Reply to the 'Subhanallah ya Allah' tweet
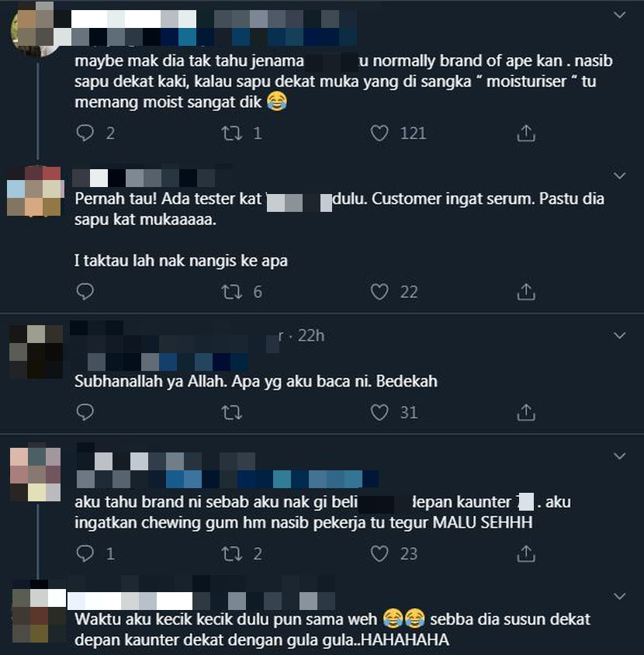The width and height of the screenshot is (644, 655). (x=85, y=412)
